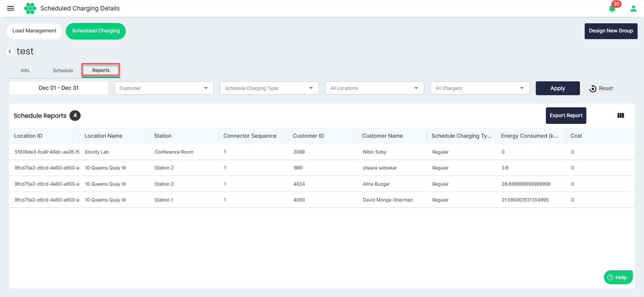Expand the All Chargers dropdown
Viewport: 644px width, 297px height.
pyautogui.click(x=480, y=88)
